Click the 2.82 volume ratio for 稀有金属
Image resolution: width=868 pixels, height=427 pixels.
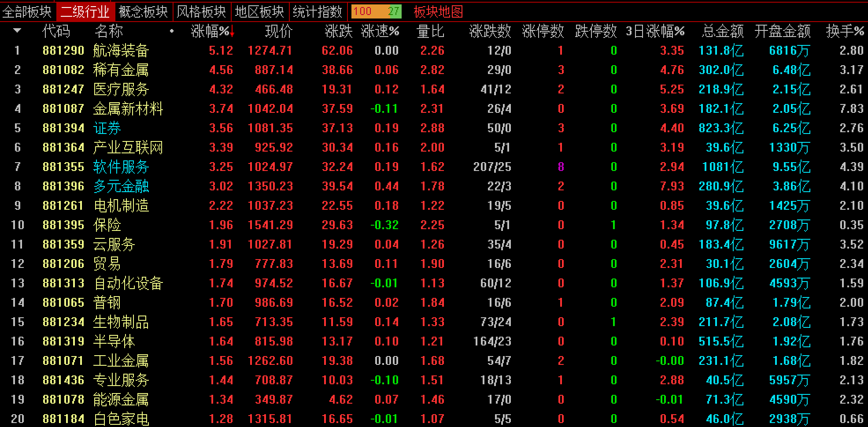point(432,70)
